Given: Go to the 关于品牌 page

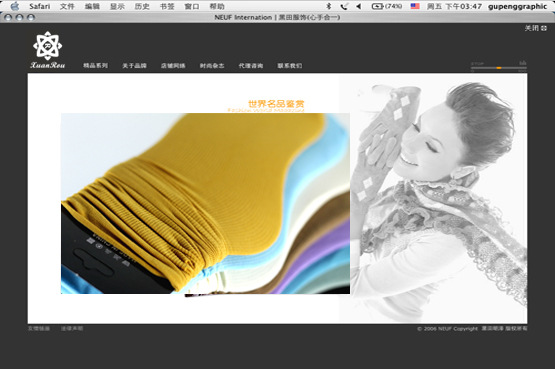Looking at the screenshot, I should (135, 65).
